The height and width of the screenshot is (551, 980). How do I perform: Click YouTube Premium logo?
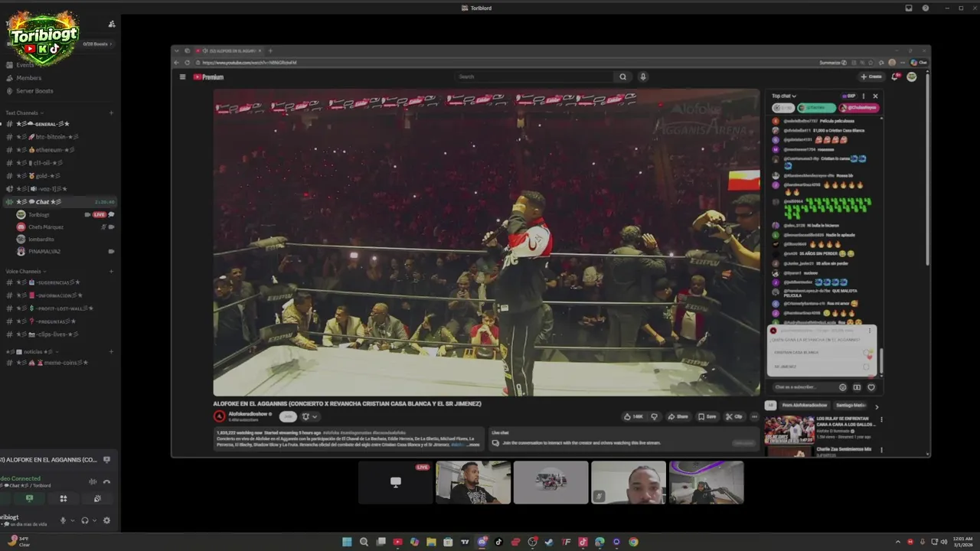click(x=208, y=77)
